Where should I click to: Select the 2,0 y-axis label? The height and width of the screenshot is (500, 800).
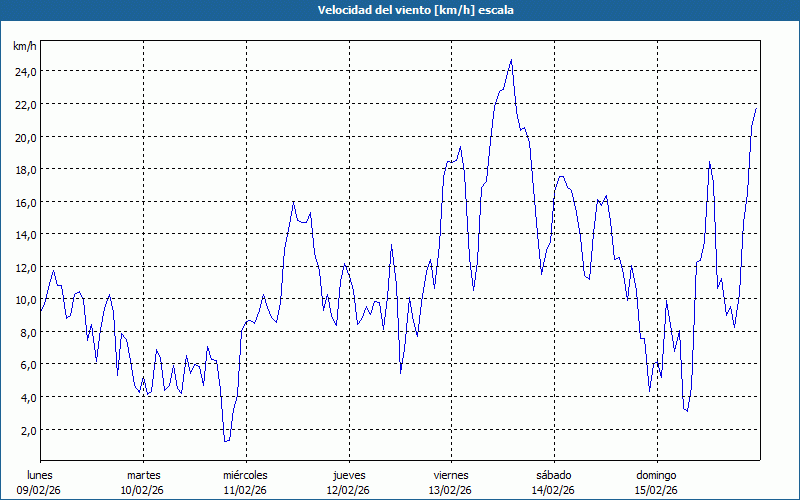point(27,430)
